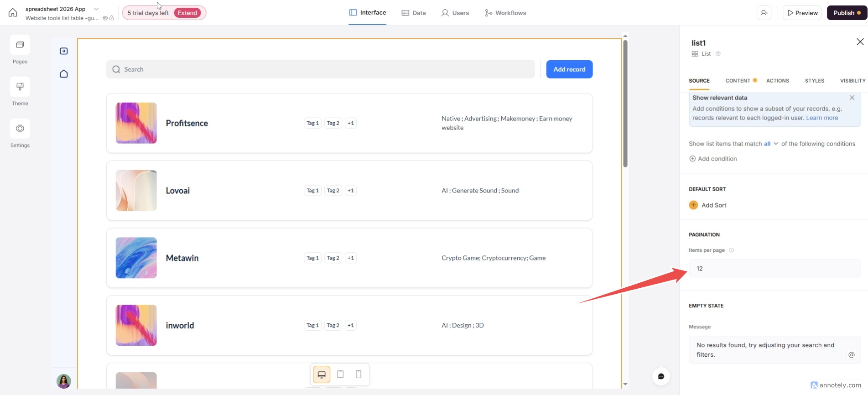868x395 pixels.
Task: Click the home icon in top-left corner
Action: pyautogui.click(x=13, y=13)
